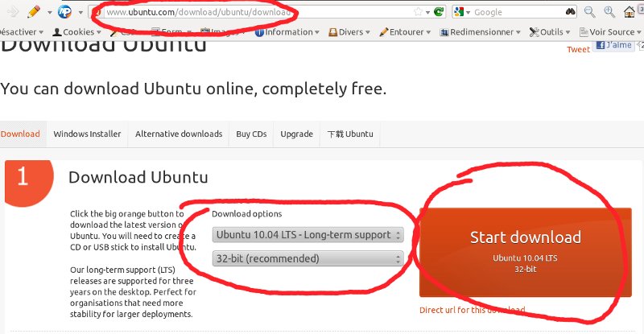The width and height of the screenshot is (644, 334).
Task: Open the Entourer toolbar menu
Action: 405,32
